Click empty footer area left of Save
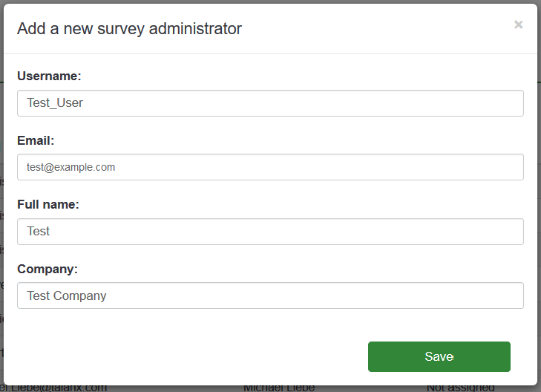The height and width of the screenshot is (392, 541). (186, 356)
